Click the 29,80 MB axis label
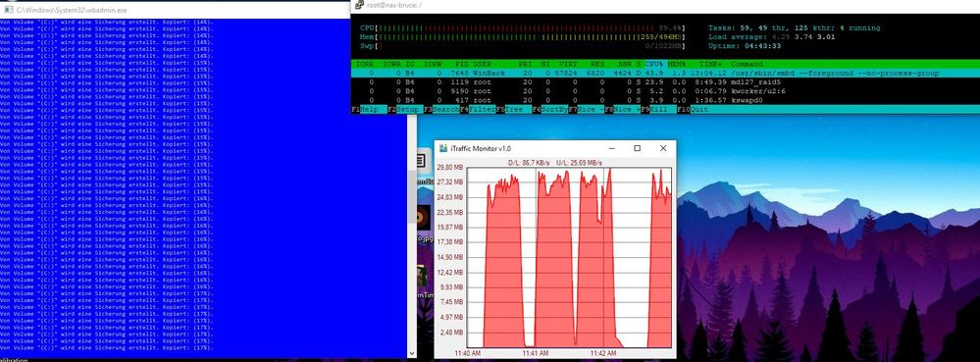This screenshot has width=980, height=362. point(450,167)
